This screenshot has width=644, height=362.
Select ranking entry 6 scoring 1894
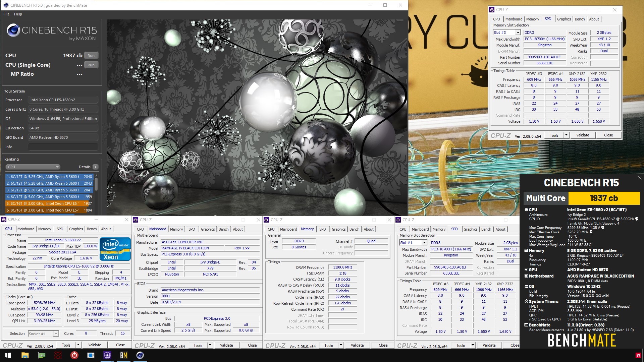tap(49, 210)
